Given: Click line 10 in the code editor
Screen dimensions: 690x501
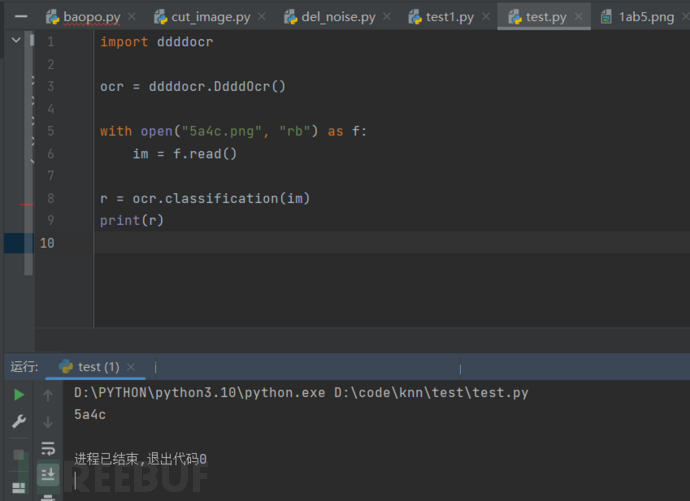Looking at the screenshot, I should click(300, 243).
